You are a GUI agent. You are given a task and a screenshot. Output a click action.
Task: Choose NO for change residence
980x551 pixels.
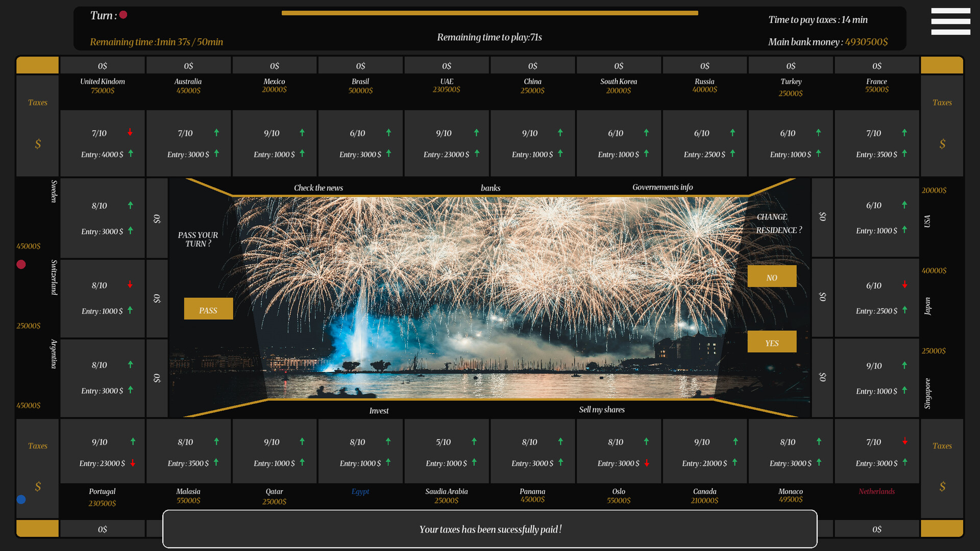(x=771, y=277)
